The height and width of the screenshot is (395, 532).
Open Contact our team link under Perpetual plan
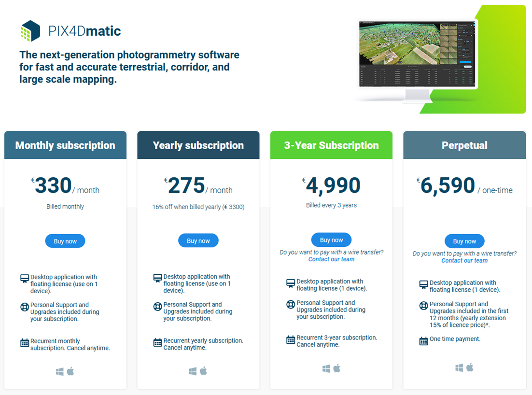point(464,261)
